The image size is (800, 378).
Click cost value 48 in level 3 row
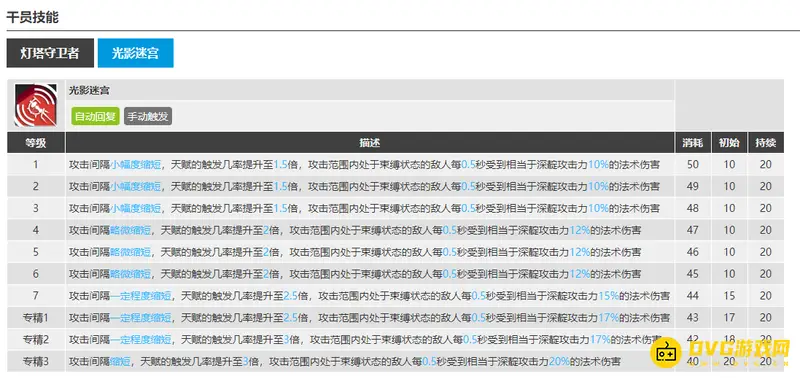[x=692, y=209]
